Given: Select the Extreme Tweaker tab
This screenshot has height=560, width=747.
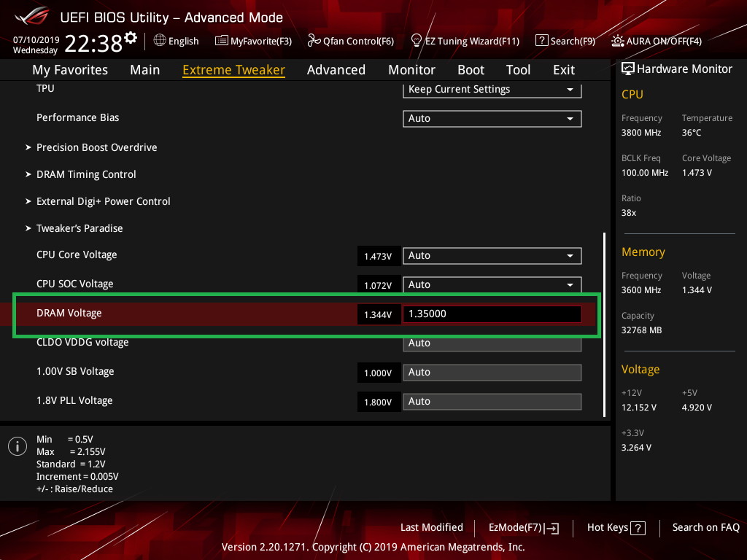Looking at the screenshot, I should coord(233,70).
